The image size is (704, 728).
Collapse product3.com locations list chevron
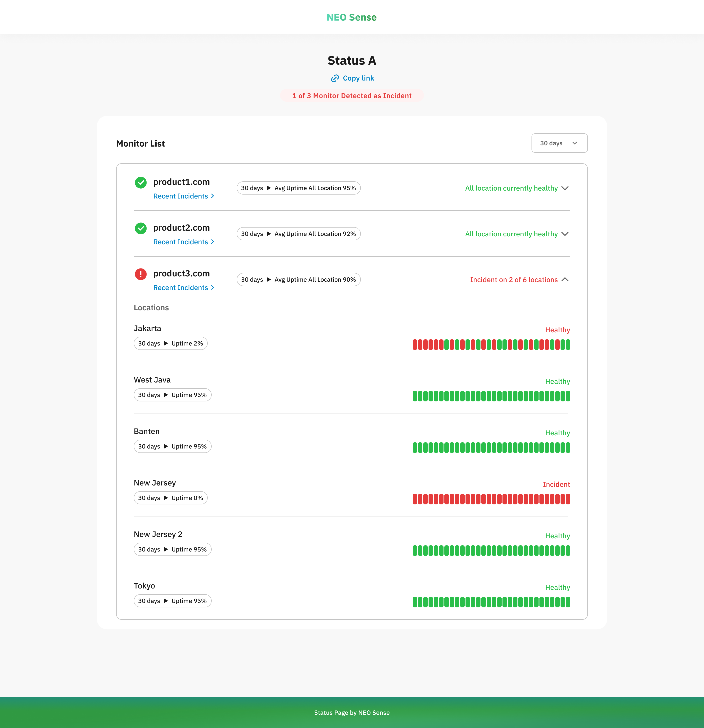coord(565,280)
